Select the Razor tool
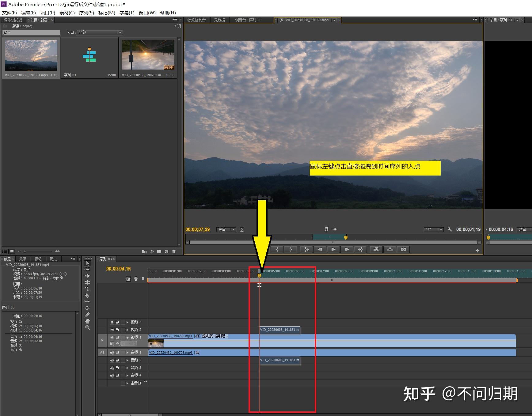 click(x=87, y=295)
